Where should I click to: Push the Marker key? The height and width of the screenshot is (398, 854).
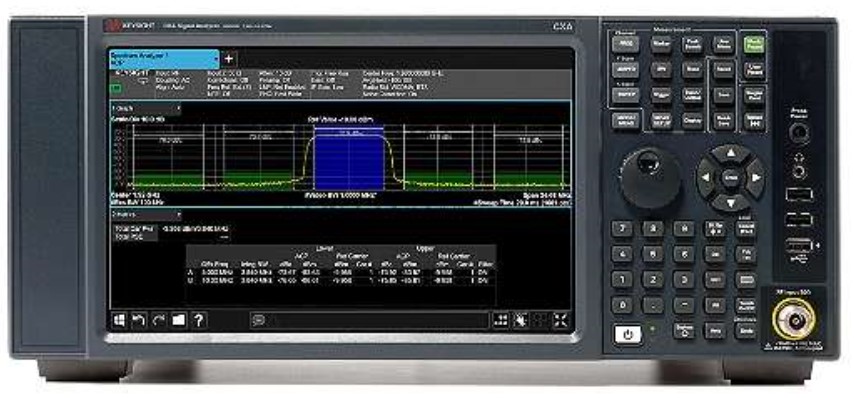tap(661, 44)
